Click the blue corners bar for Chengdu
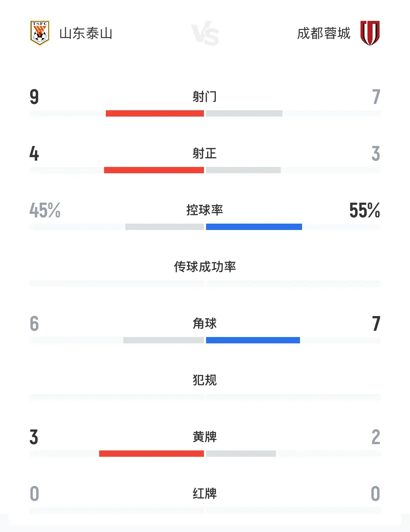 [x=253, y=340]
